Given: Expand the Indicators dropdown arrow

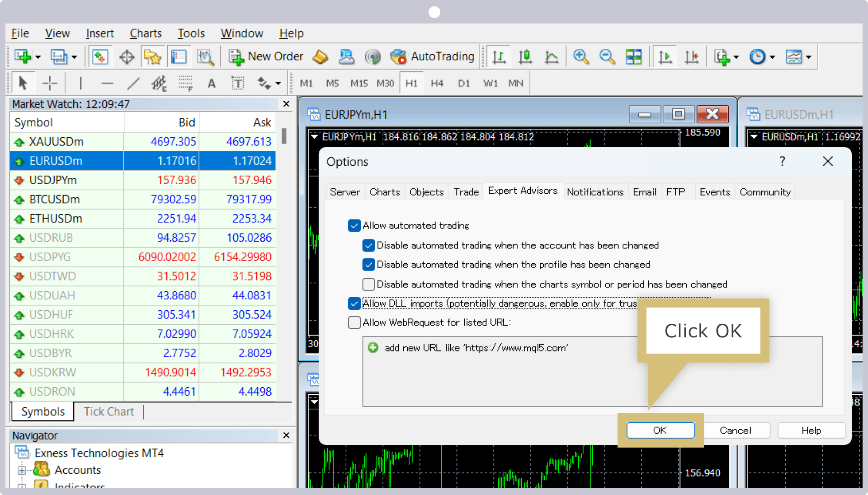Looking at the screenshot, I should 736,57.
